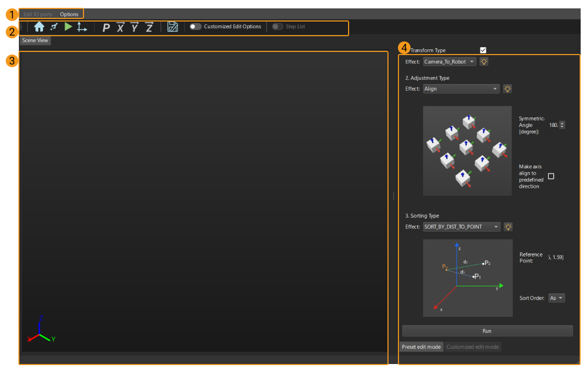Switch to the Preset edit mode tab
The height and width of the screenshot is (374, 588).
[421, 347]
